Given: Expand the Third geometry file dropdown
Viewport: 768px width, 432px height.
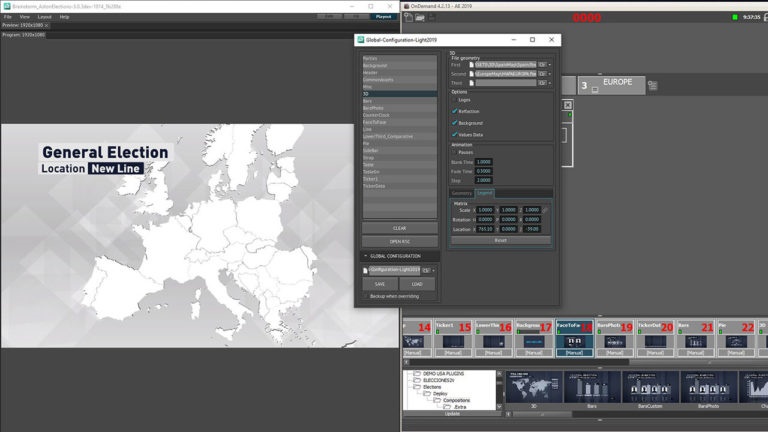Looking at the screenshot, I should tap(550, 83).
